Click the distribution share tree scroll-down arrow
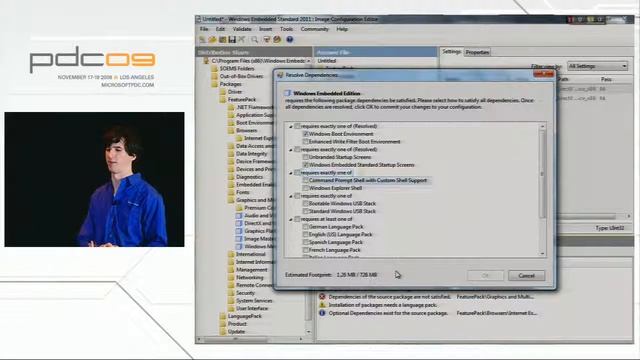Image resolution: width=640 pixels, height=360 pixels. click(309, 332)
